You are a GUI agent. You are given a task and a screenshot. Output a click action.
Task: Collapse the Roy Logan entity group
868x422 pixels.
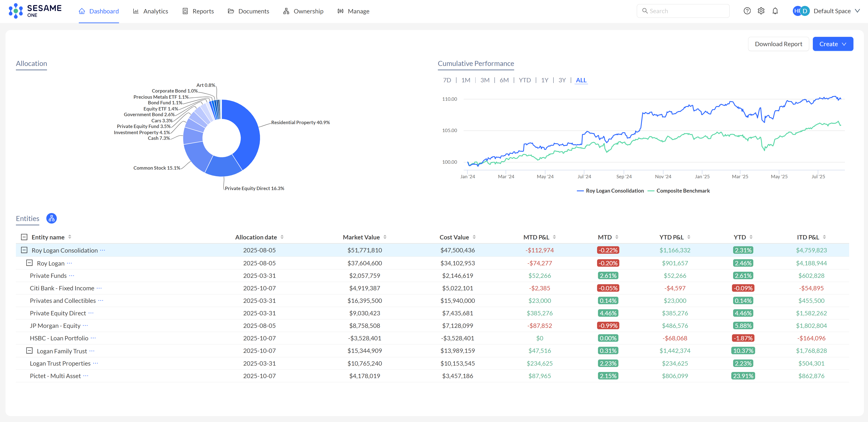click(x=29, y=263)
